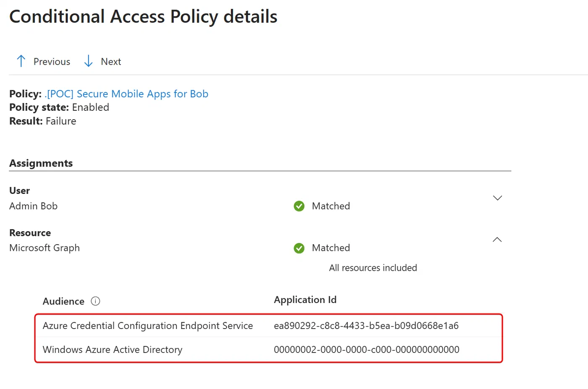Expand the User assignment section chevron
Image resolution: width=588 pixels, height=389 pixels.
(497, 198)
